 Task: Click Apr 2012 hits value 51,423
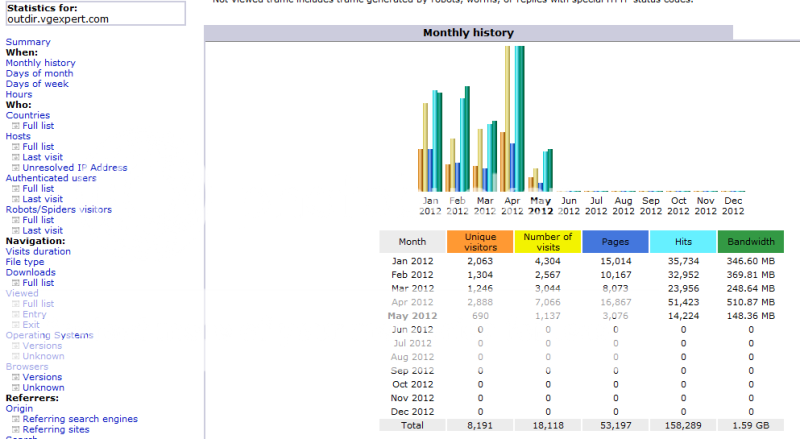683,302
